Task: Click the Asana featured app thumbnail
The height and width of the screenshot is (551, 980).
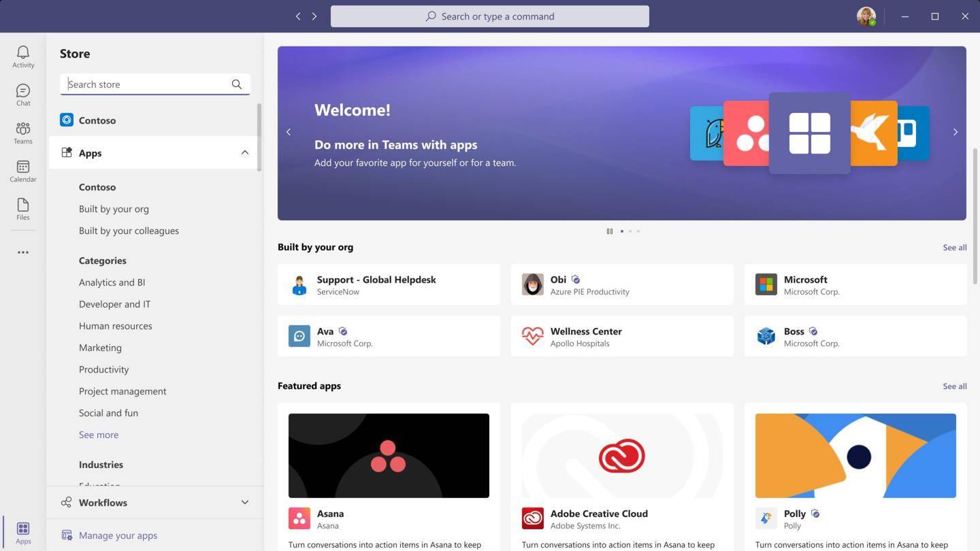Action: pyautogui.click(x=389, y=455)
